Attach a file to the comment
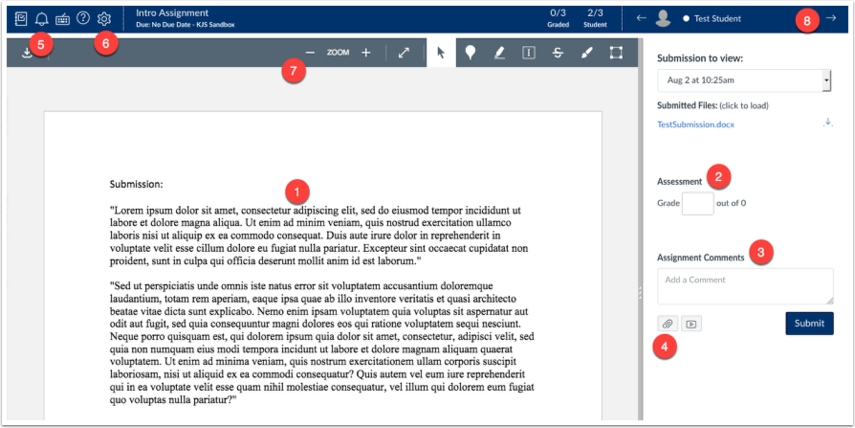The width and height of the screenshot is (855, 428). click(x=667, y=324)
